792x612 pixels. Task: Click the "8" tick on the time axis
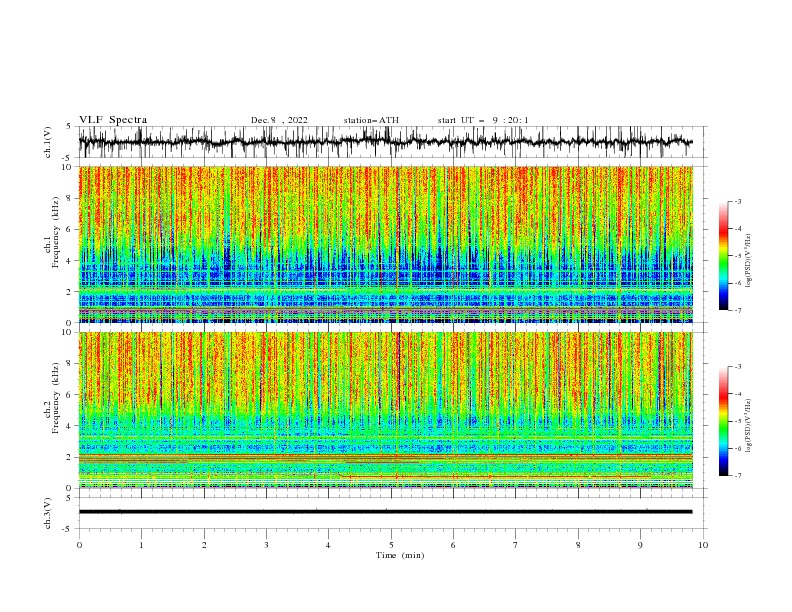(578, 545)
